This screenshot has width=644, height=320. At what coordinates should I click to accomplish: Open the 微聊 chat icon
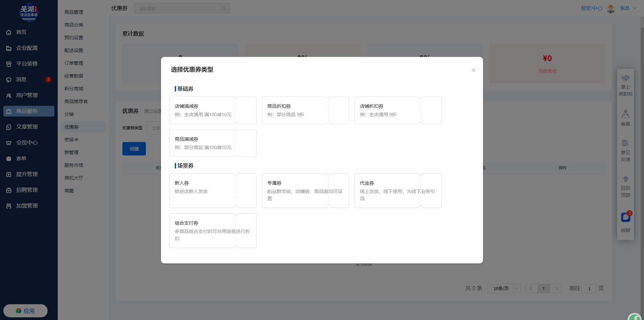pyautogui.click(x=626, y=218)
